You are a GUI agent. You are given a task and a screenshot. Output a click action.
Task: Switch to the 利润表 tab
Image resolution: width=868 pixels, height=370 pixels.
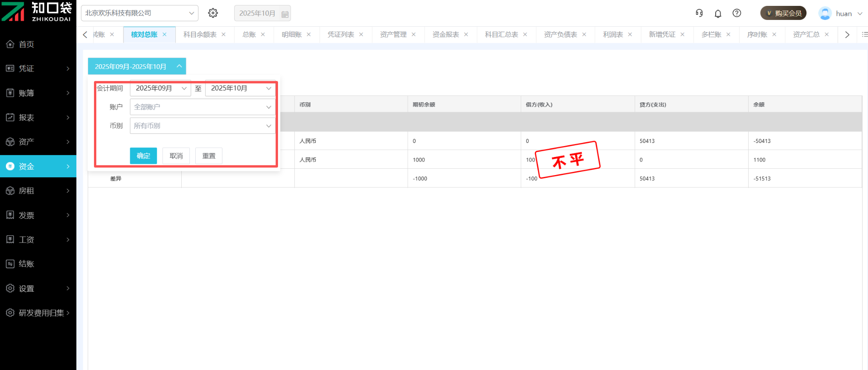pos(613,34)
